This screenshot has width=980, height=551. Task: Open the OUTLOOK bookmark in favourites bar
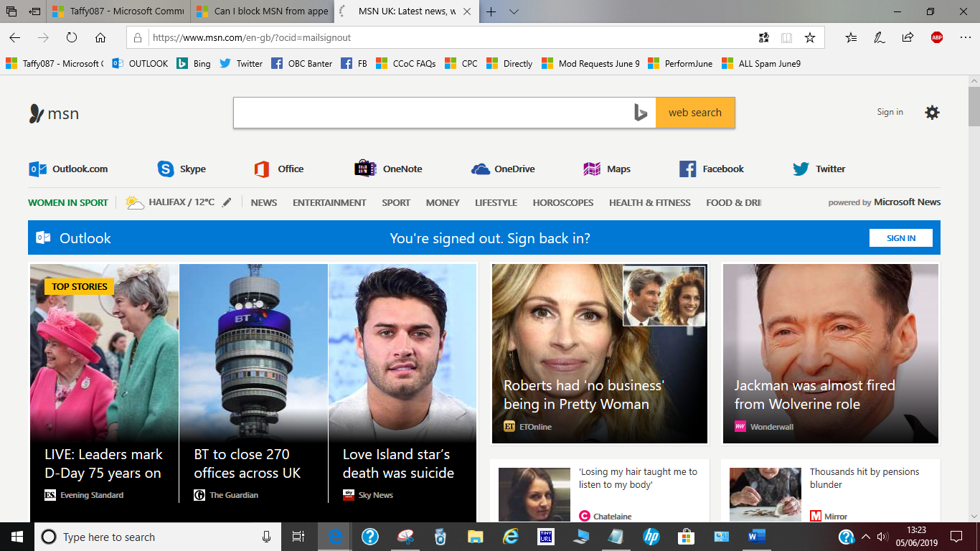(140, 63)
